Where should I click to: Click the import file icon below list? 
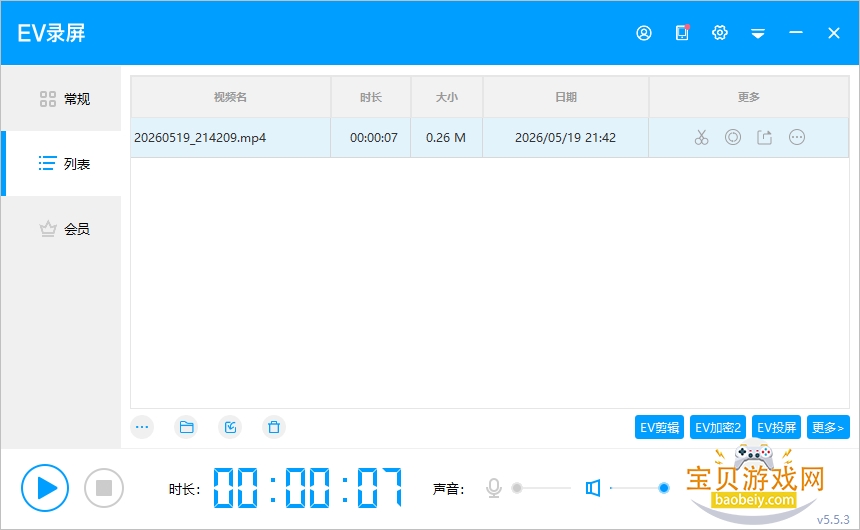coord(230,427)
